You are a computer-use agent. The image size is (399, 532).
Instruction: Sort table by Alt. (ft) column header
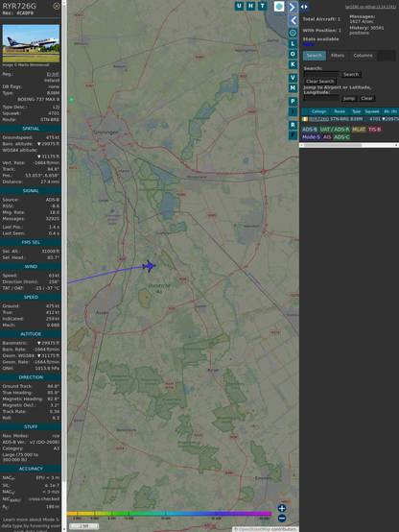(x=389, y=111)
